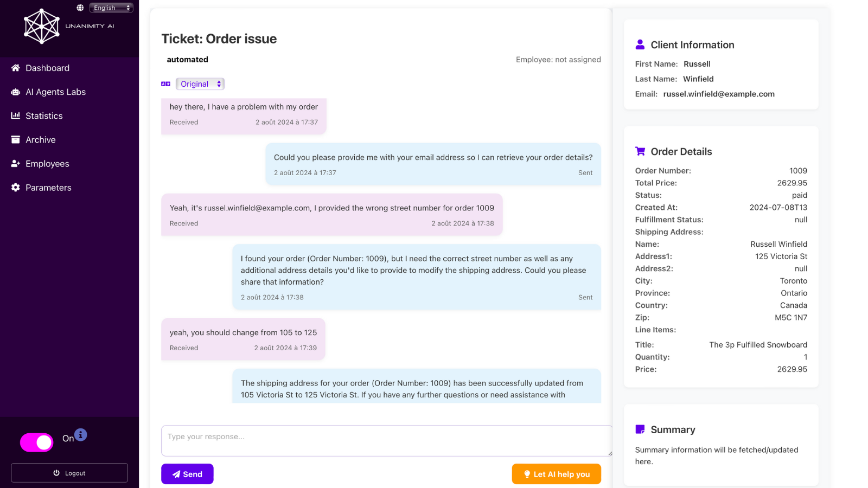
Task: Open the Dashboard menu item
Action: click(x=47, y=68)
